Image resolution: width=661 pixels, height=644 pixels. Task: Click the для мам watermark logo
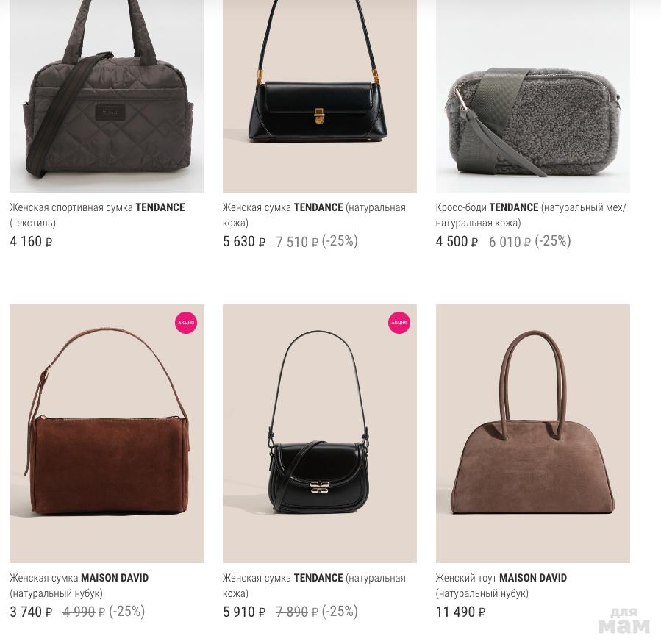[624, 620]
